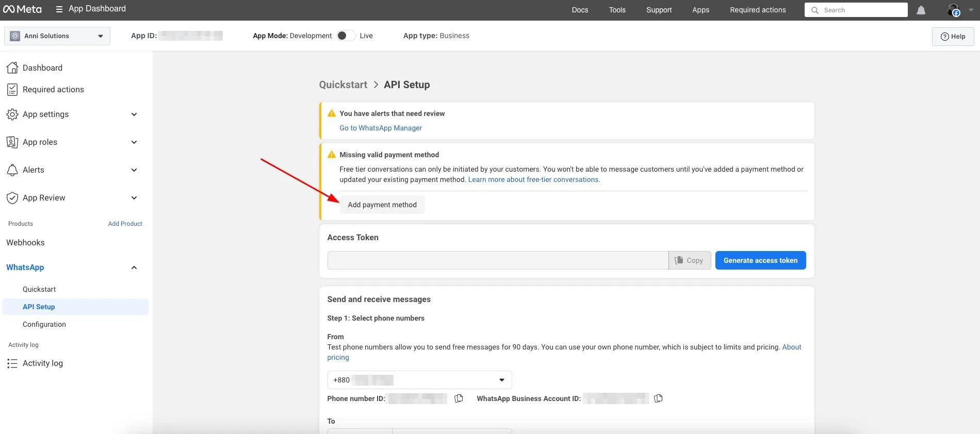Open the profile dropdown arrow in header
Viewport: 980px width, 434px height.
(971, 10)
